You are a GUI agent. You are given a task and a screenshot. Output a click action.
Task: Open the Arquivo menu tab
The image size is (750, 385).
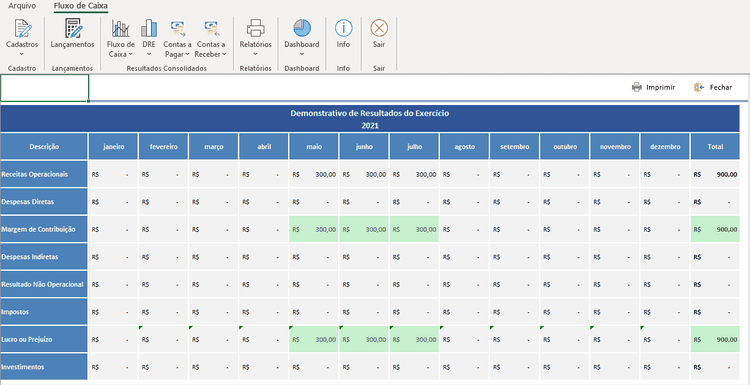[x=22, y=6]
